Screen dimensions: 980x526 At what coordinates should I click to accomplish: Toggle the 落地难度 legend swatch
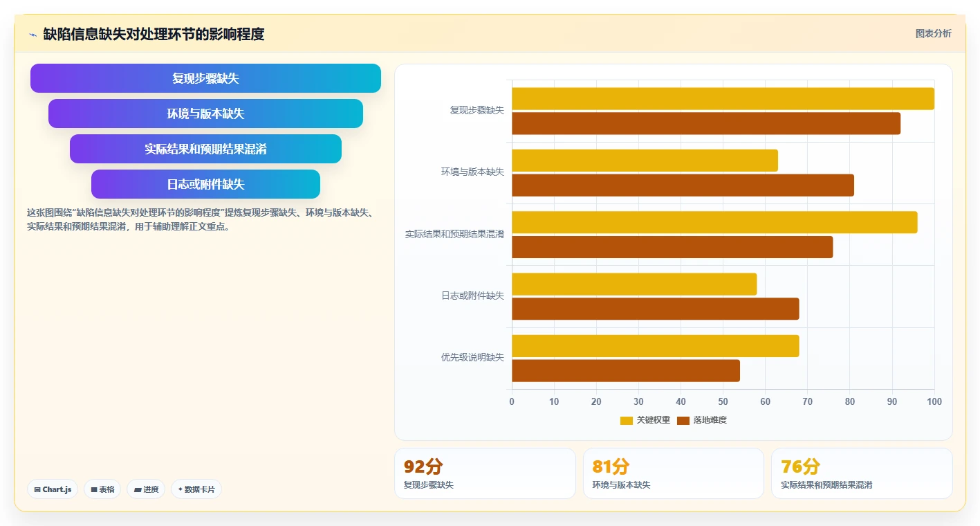pyautogui.click(x=683, y=420)
